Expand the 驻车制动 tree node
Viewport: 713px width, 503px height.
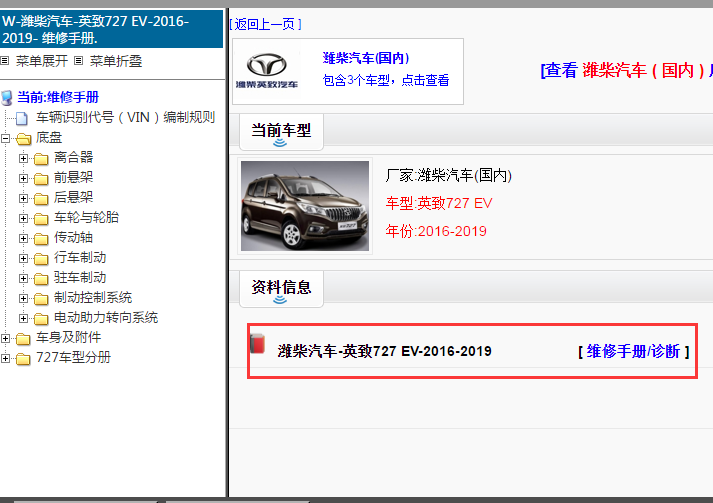[23, 278]
